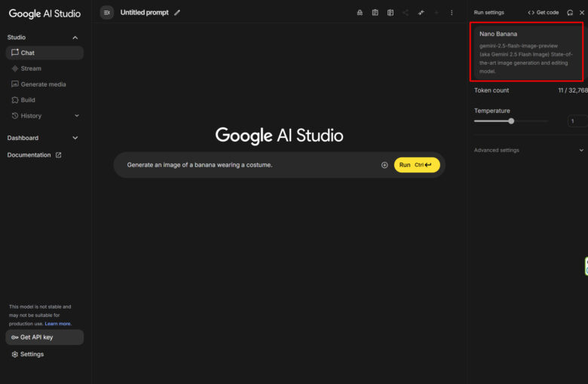Open Chat in the Studio menu
This screenshot has width=588, height=384.
(44, 53)
